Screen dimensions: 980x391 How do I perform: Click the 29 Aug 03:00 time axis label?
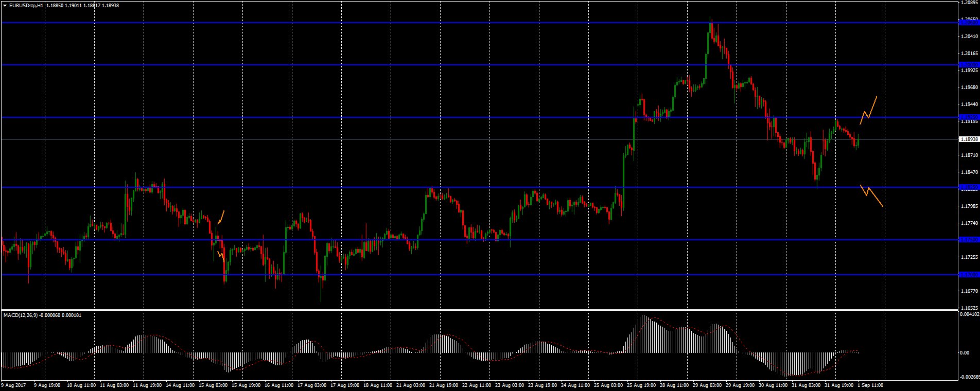tap(707, 385)
